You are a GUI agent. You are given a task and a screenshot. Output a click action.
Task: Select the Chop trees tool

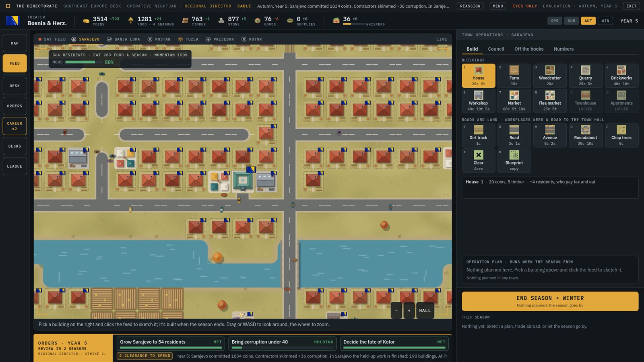[x=621, y=135]
